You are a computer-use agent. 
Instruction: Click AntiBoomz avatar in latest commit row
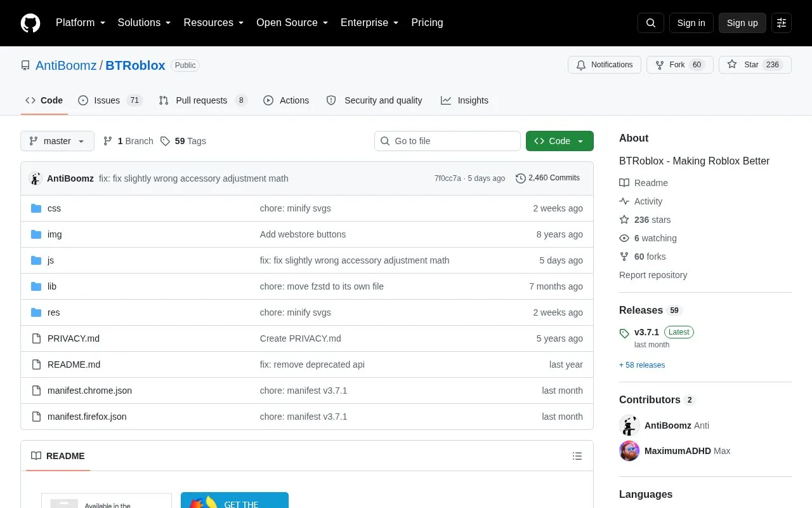(x=36, y=178)
